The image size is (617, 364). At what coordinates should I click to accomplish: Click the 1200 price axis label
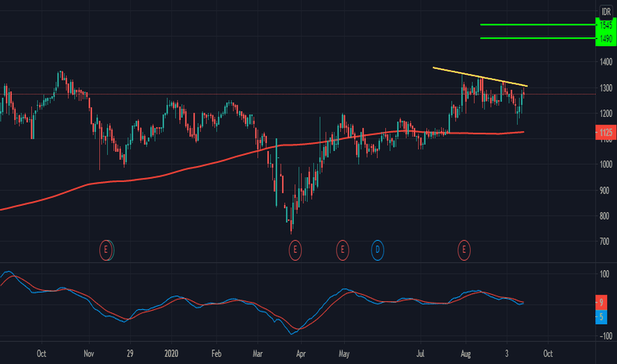click(606, 114)
